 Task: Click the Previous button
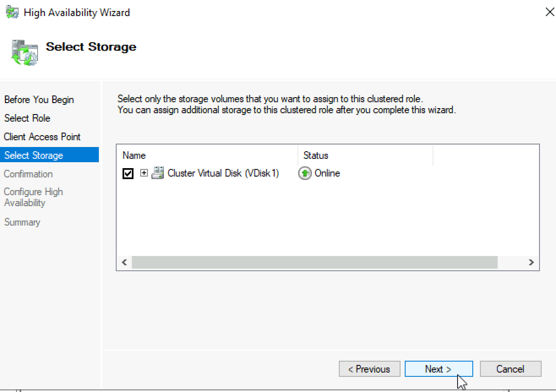pyautogui.click(x=370, y=369)
